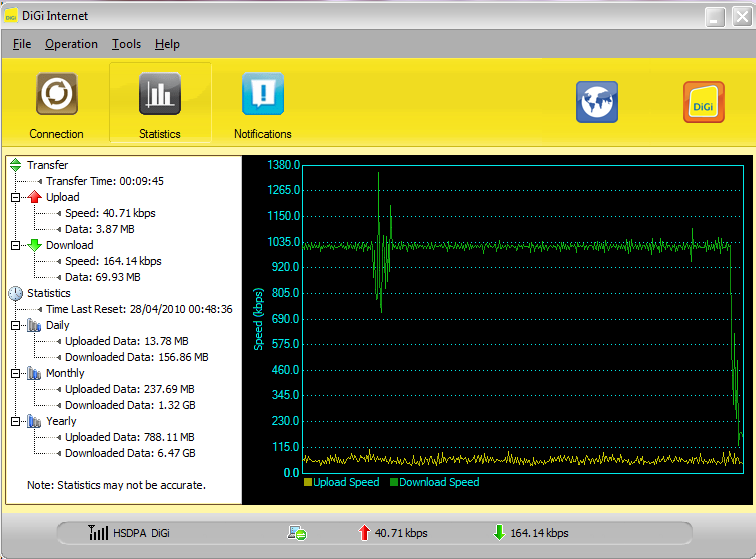
Task: Click the Upload Speed legend swatch
Action: [x=308, y=483]
